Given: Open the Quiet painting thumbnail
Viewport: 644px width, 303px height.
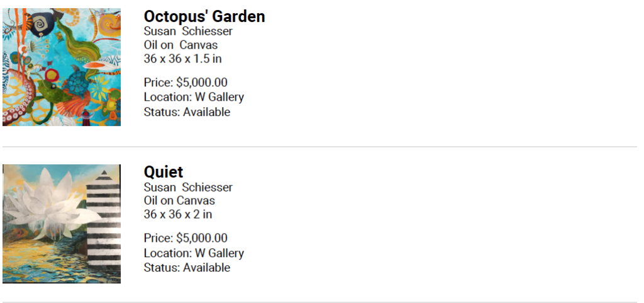Looking at the screenshot, I should pyautogui.click(x=62, y=224).
